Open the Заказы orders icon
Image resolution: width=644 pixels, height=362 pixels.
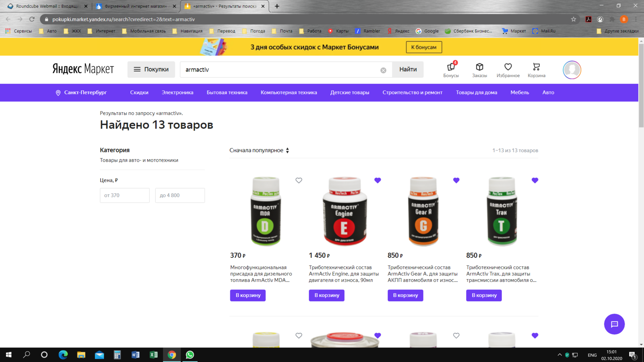(479, 69)
